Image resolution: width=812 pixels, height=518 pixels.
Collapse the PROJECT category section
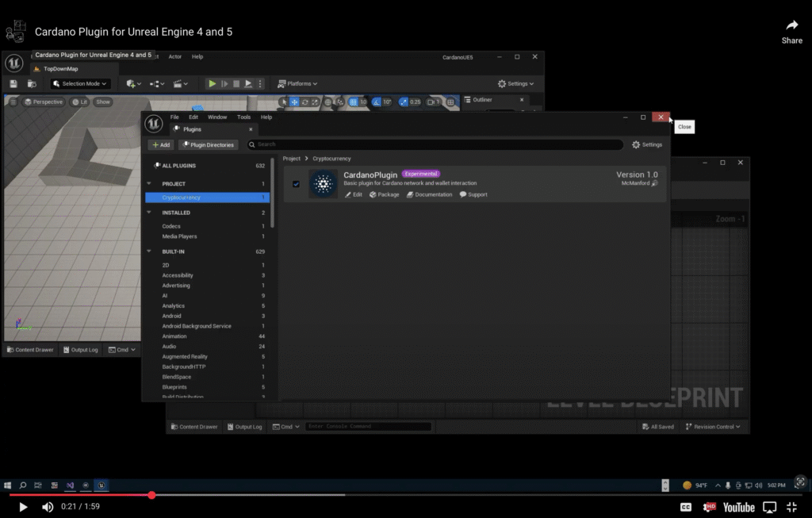[x=149, y=183]
